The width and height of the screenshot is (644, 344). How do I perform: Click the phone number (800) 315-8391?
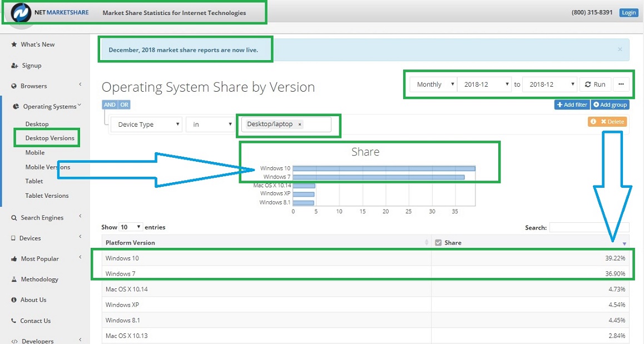coord(592,13)
